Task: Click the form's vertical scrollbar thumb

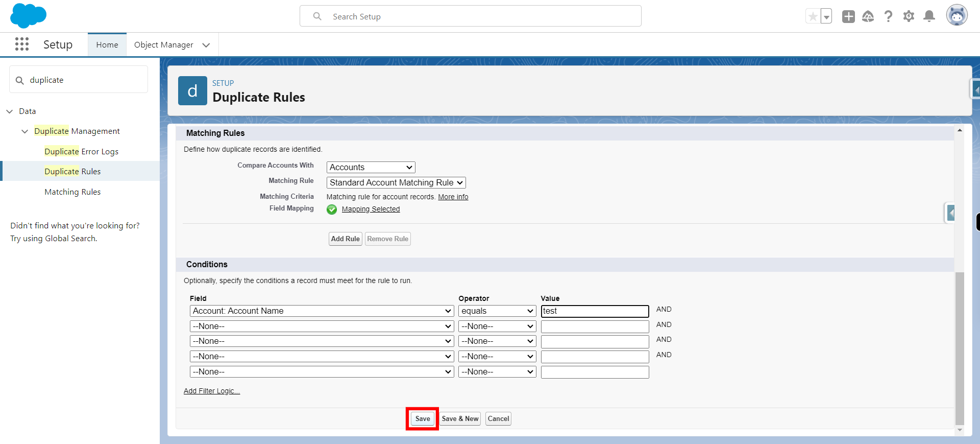Action: tap(960, 348)
